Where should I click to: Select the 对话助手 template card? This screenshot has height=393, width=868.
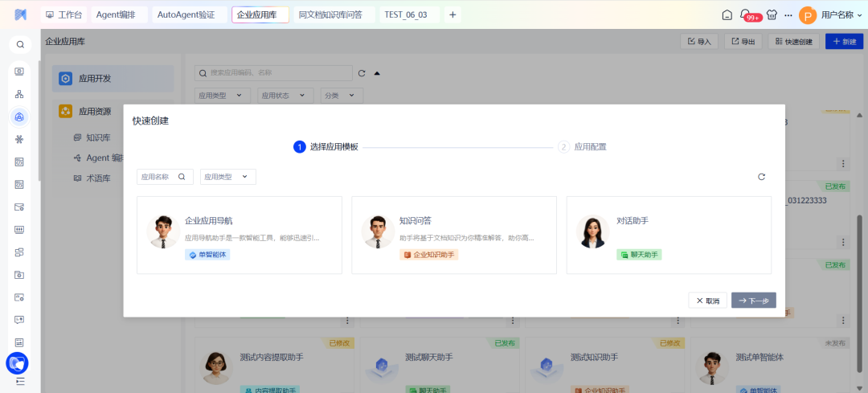tap(669, 235)
